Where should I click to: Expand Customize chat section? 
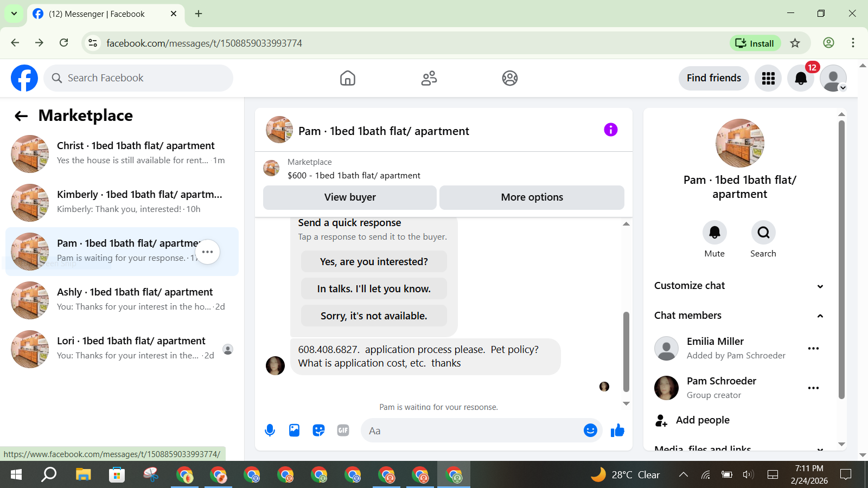click(x=739, y=286)
